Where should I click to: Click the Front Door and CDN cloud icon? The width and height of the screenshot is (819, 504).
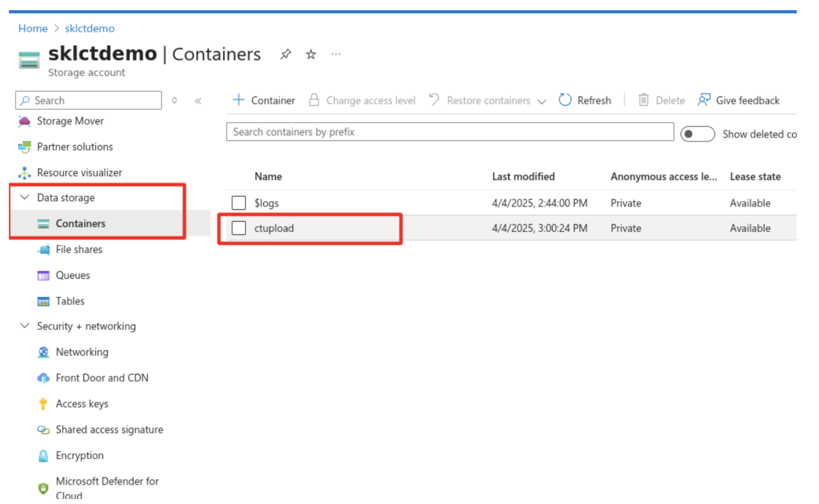tap(43, 378)
